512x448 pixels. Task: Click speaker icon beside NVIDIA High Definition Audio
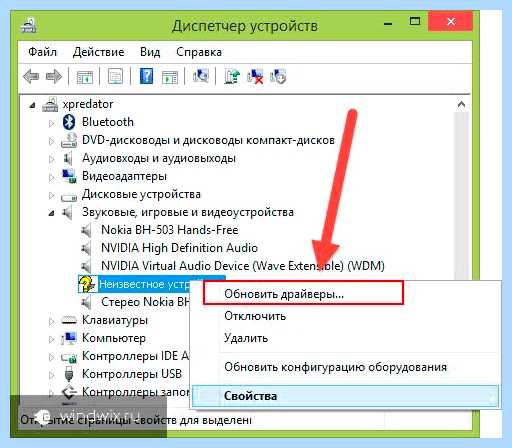[87, 248]
